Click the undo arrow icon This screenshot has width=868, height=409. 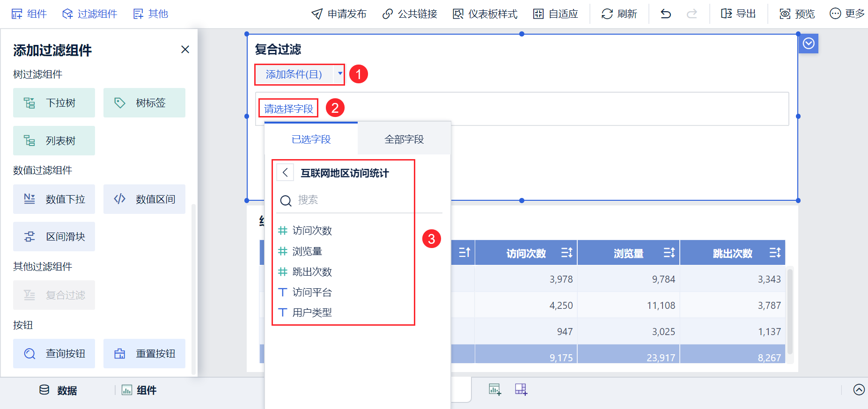pyautogui.click(x=665, y=14)
